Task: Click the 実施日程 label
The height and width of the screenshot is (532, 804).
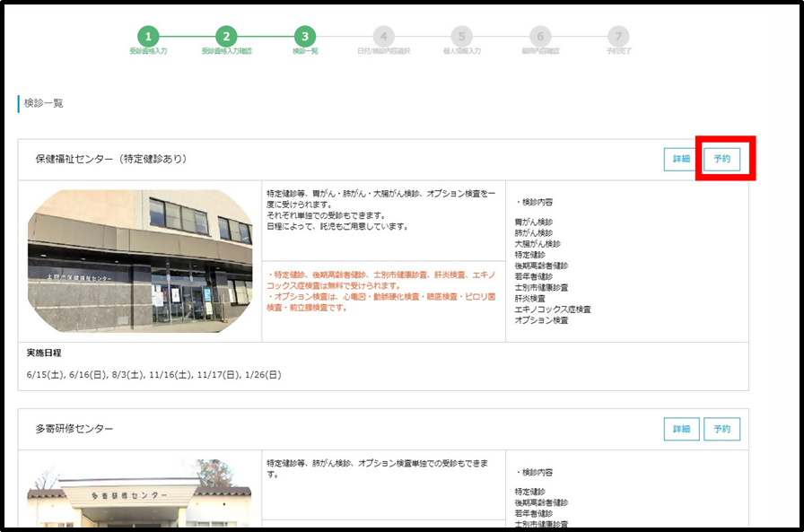Action: click(x=44, y=353)
